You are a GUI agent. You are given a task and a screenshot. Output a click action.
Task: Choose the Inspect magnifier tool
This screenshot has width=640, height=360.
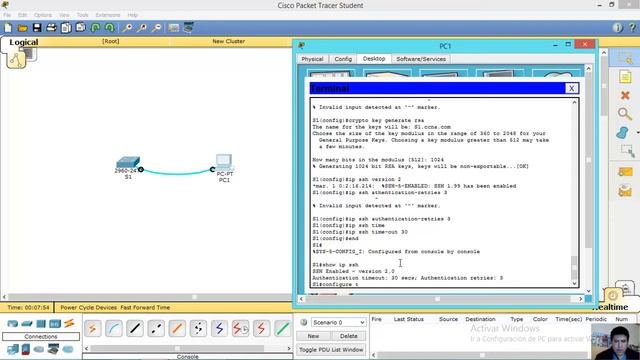625,114
